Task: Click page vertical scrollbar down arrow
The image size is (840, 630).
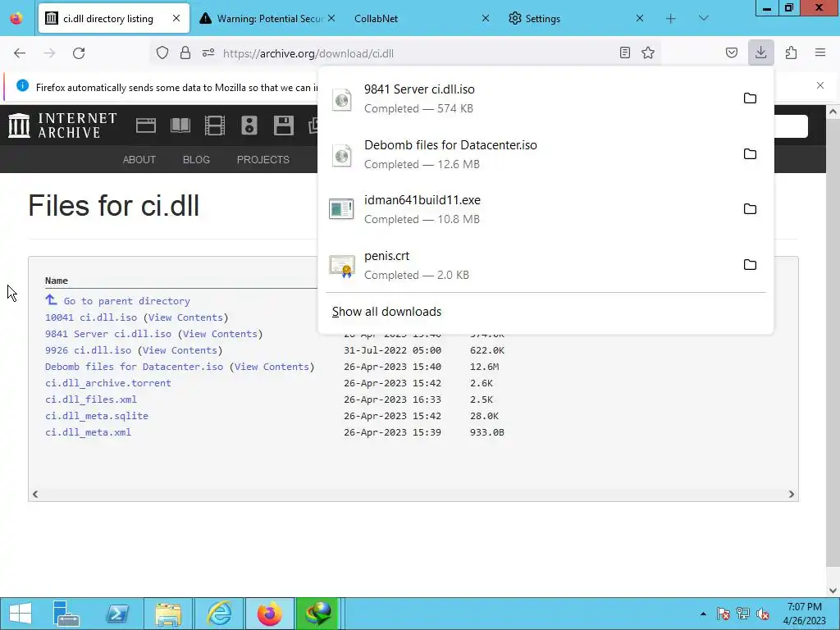Action: pyautogui.click(x=833, y=591)
